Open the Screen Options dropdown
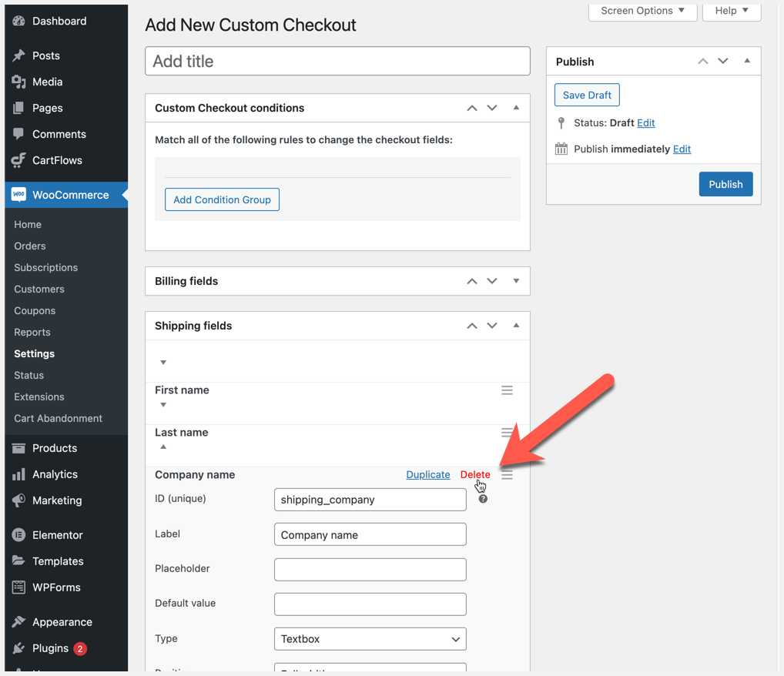This screenshot has height=676, width=784. 642,11
